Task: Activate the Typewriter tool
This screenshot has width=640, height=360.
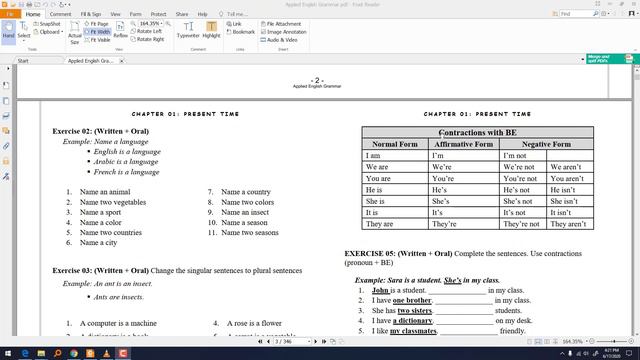Action: point(188,30)
